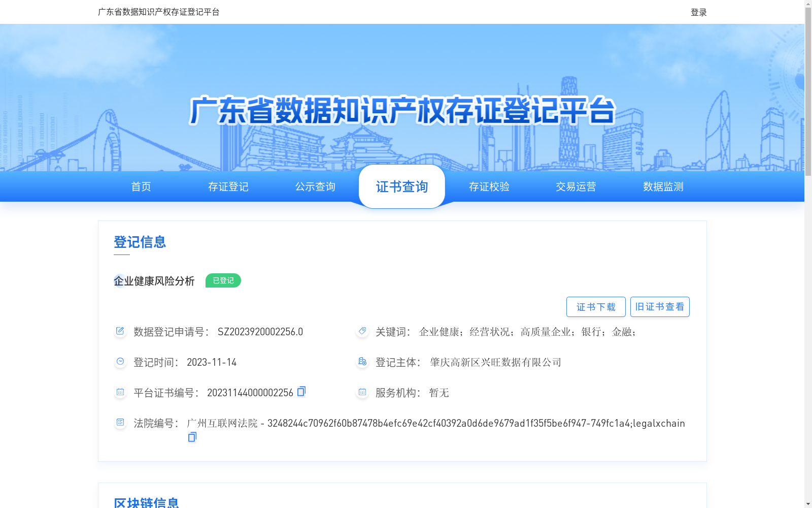Click the platform certificate number calendar icon
Screen dimensions: 812x508
point(120,392)
